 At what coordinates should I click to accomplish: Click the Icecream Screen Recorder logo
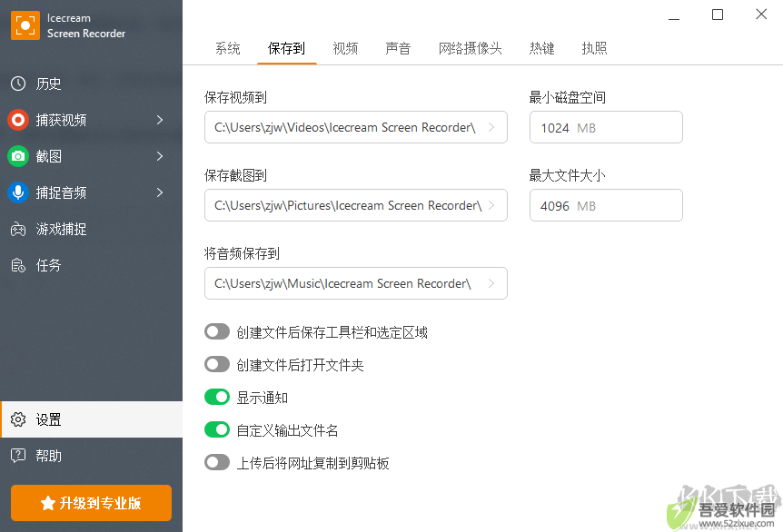point(25,25)
